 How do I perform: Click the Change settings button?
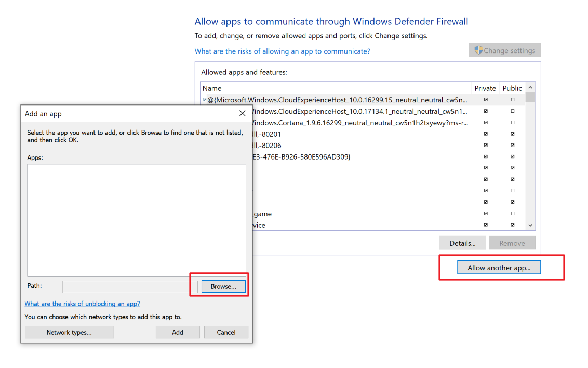[504, 50]
